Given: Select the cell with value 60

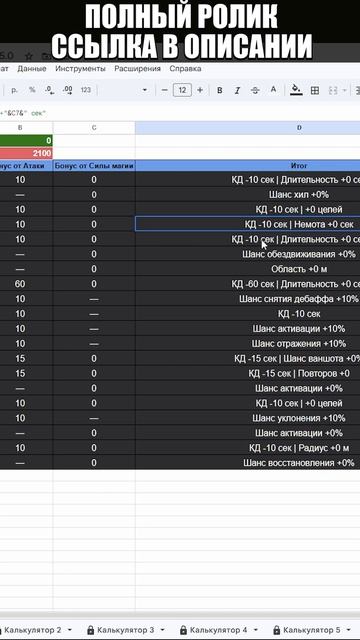Looking at the screenshot, I should pos(26,284).
